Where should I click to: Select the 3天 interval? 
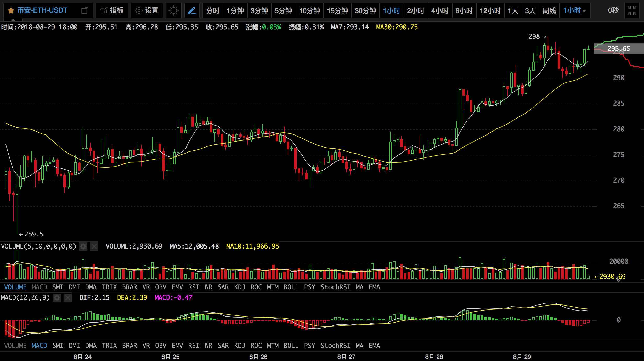[530, 10]
